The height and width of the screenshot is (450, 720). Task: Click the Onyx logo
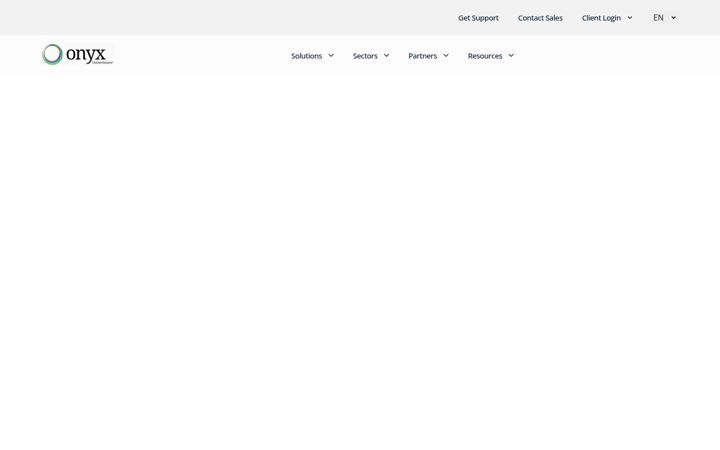[x=77, y=55]
